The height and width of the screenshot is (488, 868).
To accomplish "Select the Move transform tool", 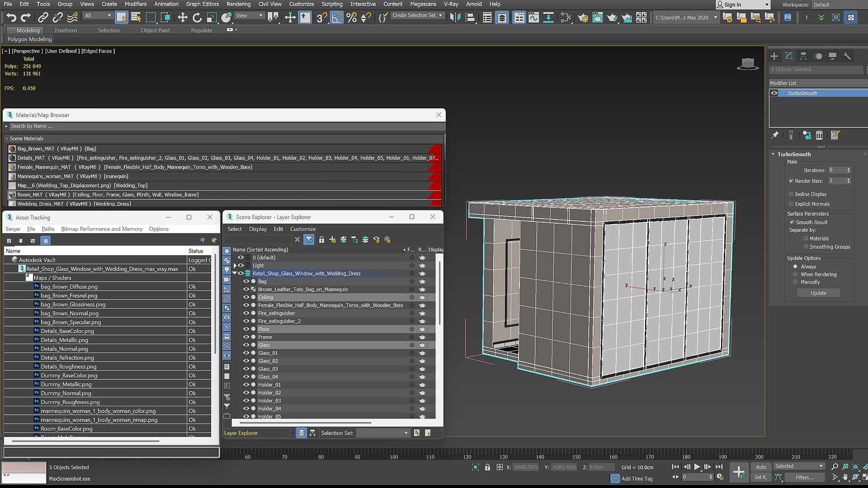I will tap(182, 18).
